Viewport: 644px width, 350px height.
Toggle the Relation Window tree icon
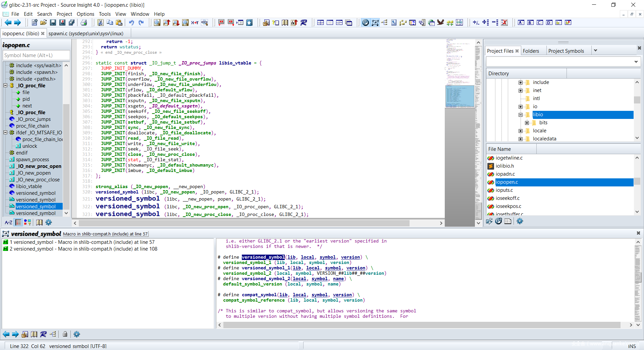point(384,23)
